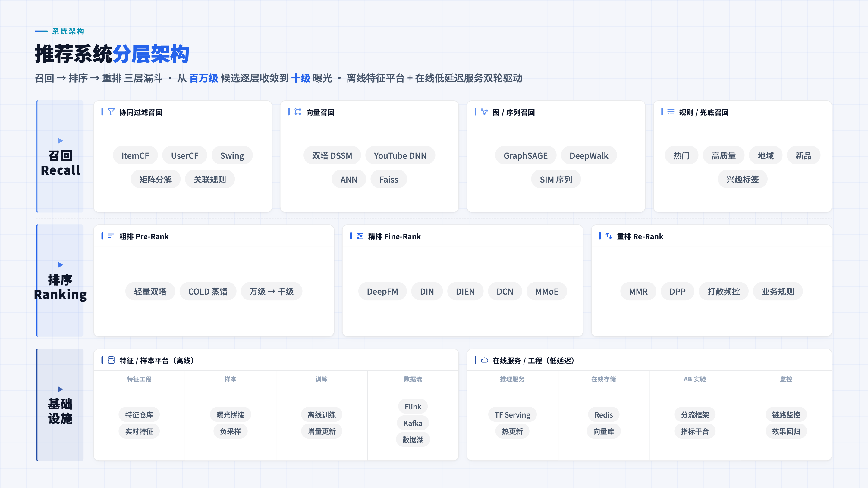The width and height of the screenshot is (868, 488).
Task: Select the 特征工程 column header
Action: coord(139,379)
